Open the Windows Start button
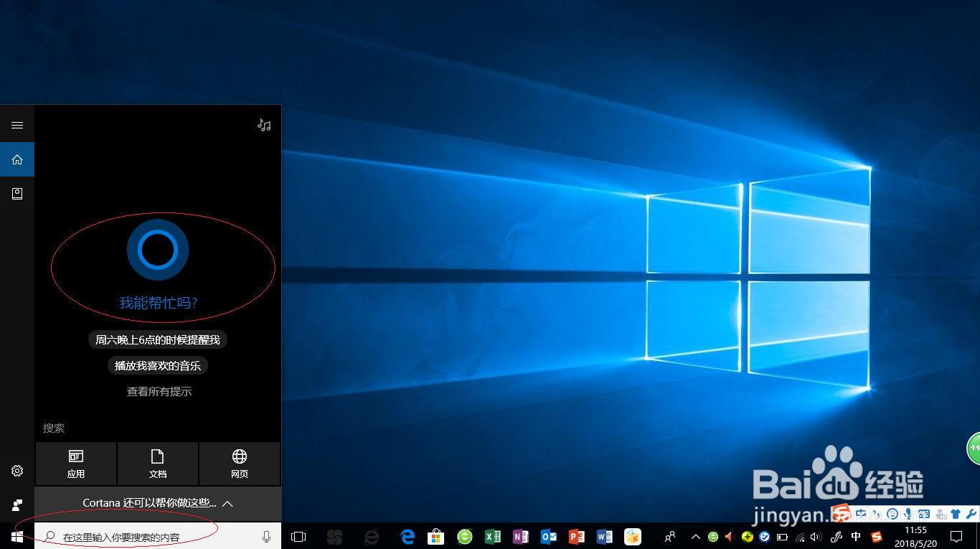The image size is (980, 549). 17,537
